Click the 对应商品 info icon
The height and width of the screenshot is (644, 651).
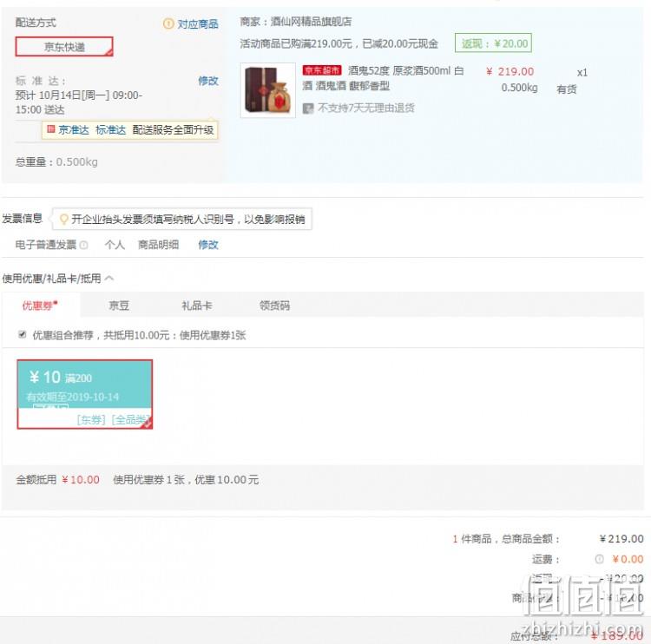[x=168, y=23]
